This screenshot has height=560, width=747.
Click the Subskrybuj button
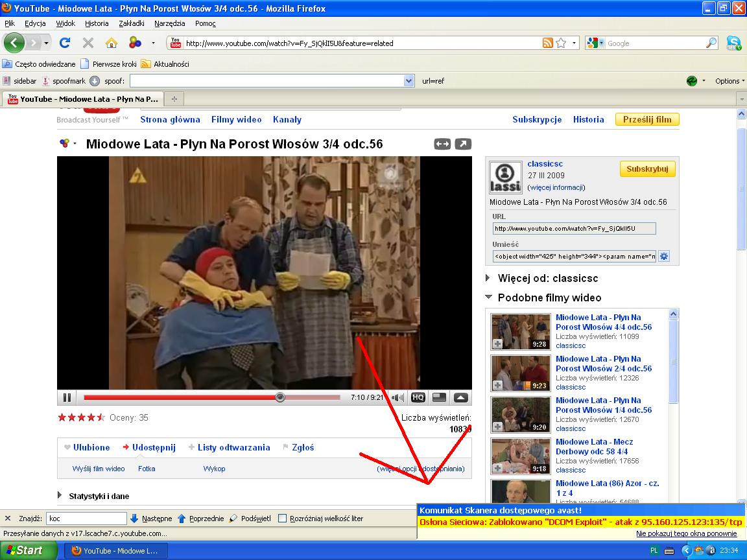point(647,169)
